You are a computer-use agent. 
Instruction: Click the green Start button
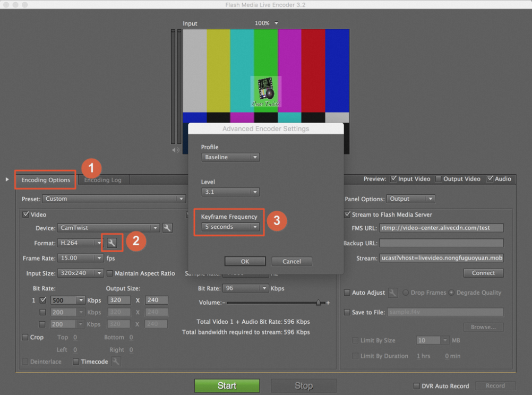(x=227, y=386)
